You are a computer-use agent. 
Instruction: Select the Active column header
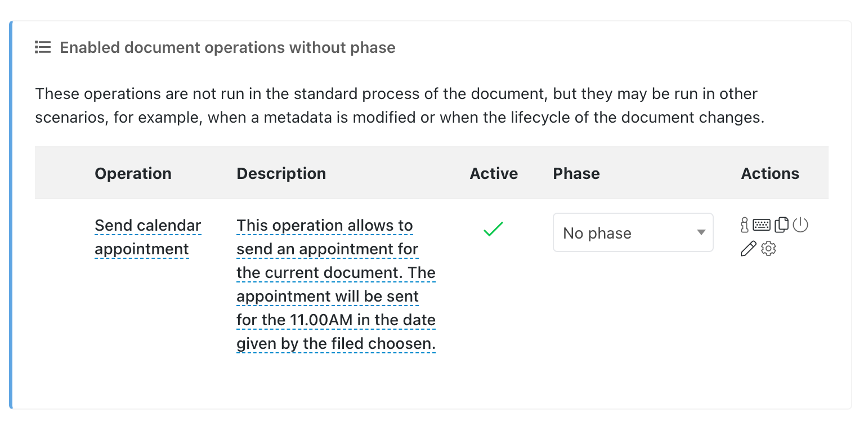[494, 173]
